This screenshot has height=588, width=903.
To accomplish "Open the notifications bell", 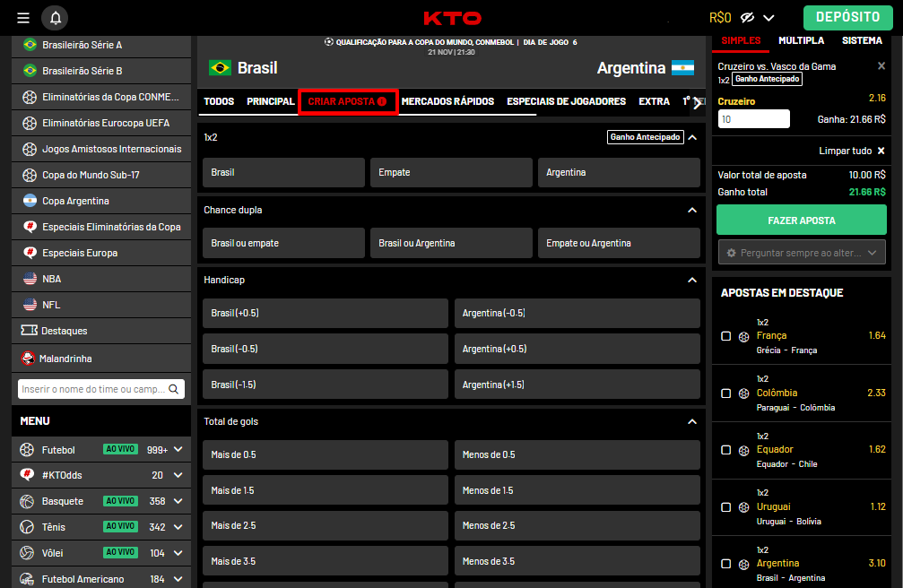I will (x=55, y=18).
